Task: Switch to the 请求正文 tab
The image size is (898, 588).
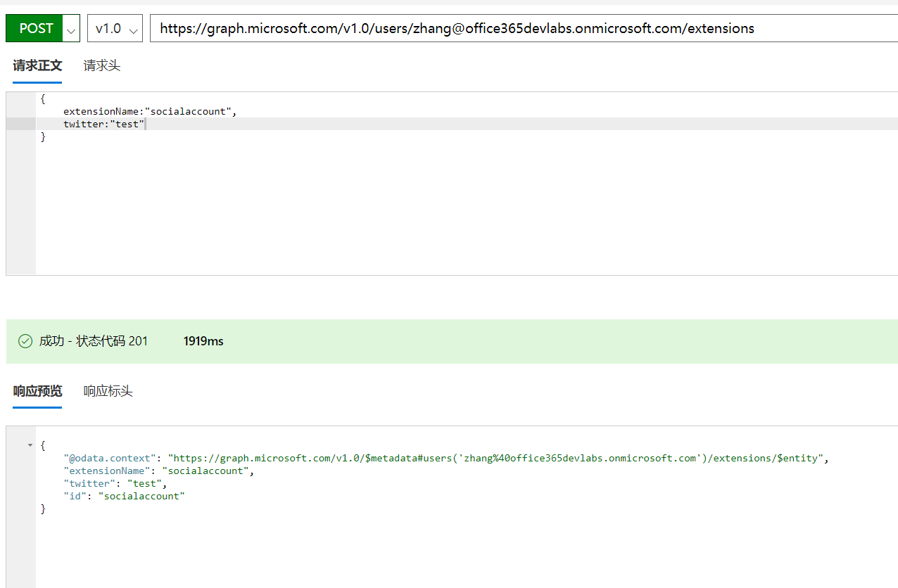Action: (37, 66)
